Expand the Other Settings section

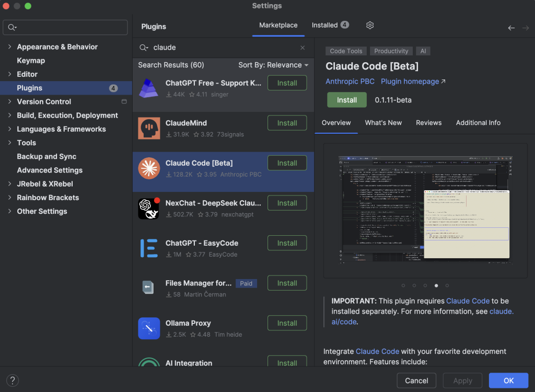pos(9,211)
